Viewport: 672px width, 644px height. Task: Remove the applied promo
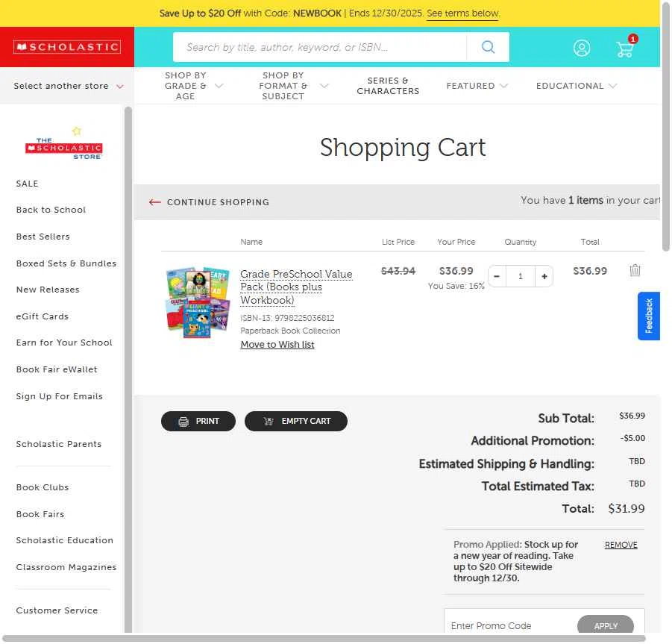[x=621, y=545]
